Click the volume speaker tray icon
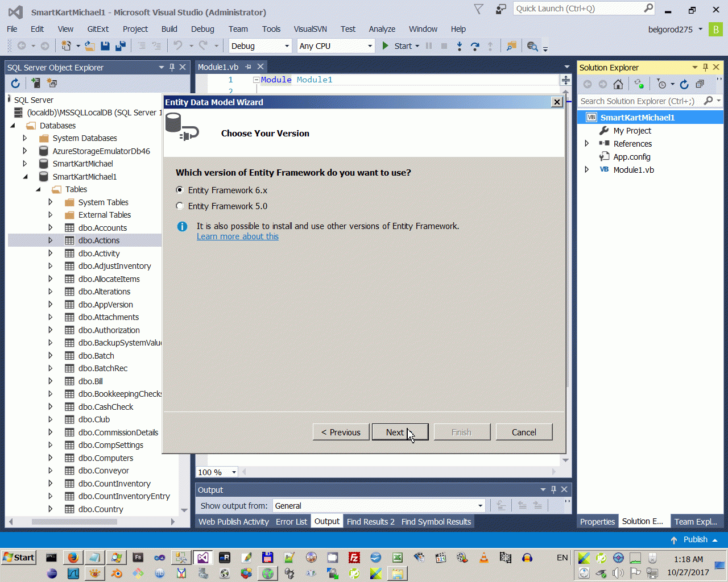Image resolution: width=728 pixels, height=582 pixels. click(618, 573)
